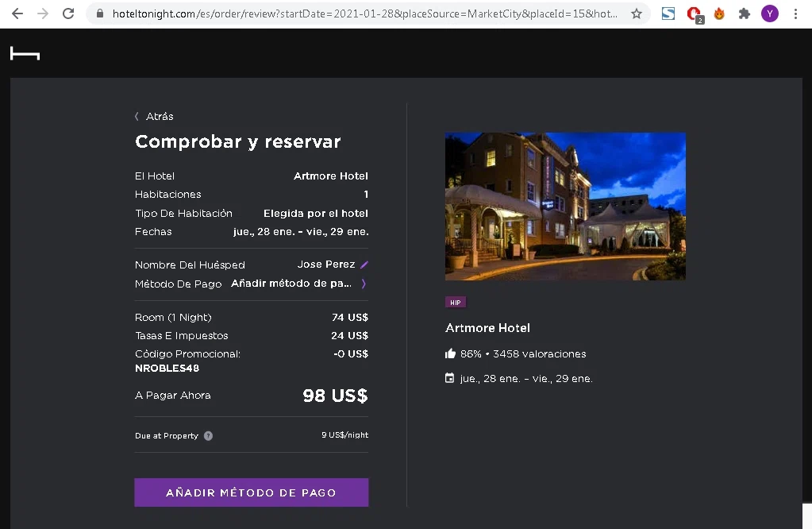The image size is (812, 529).
Task: Open the red extension with badge 2
Action: click(694, 14)
